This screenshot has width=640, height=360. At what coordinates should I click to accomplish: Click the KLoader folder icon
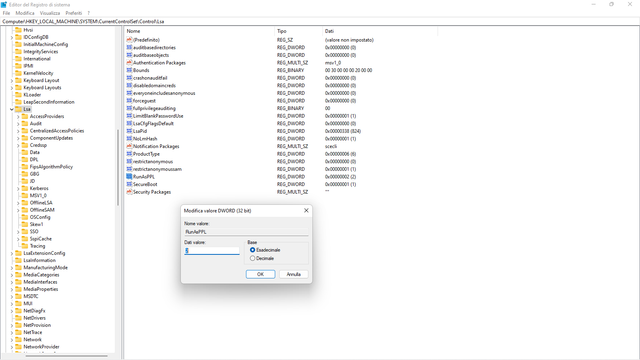tap(18, 95)
